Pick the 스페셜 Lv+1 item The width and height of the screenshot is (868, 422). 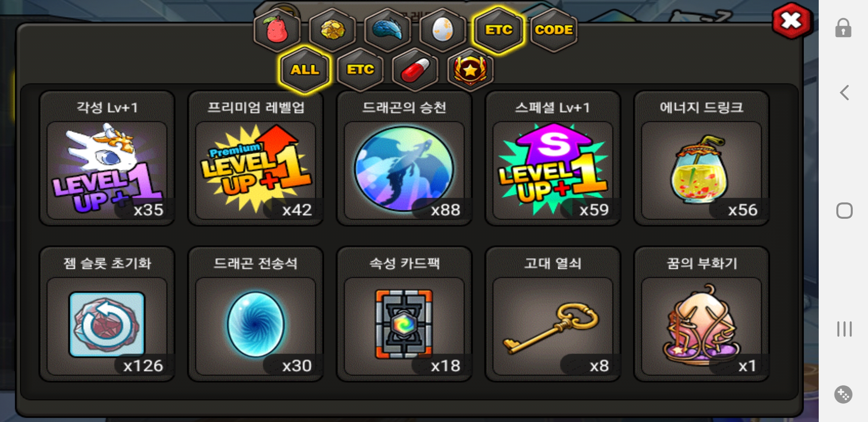tap(553, 158)
